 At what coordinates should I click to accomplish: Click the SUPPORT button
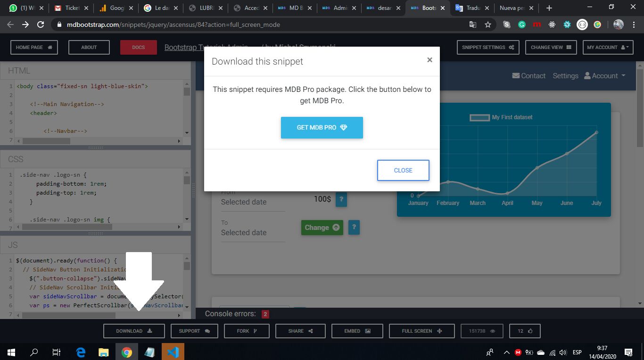pos(194,331)
